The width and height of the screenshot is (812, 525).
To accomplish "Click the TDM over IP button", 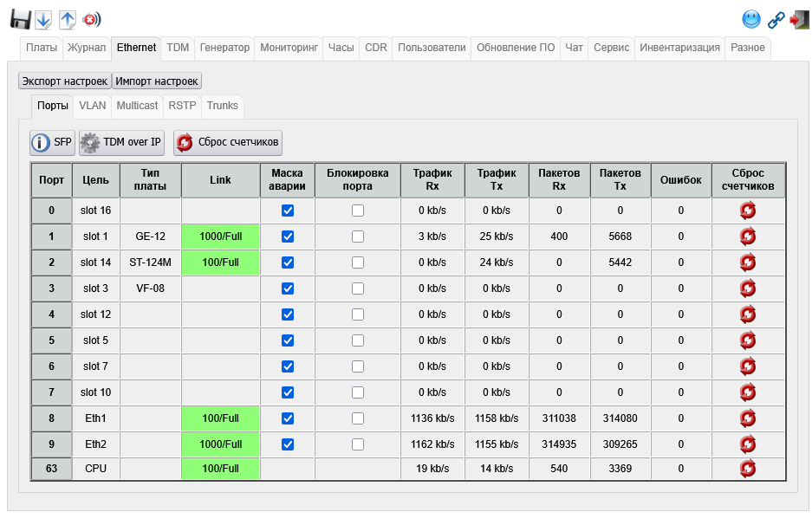I will tap(121, 142).
